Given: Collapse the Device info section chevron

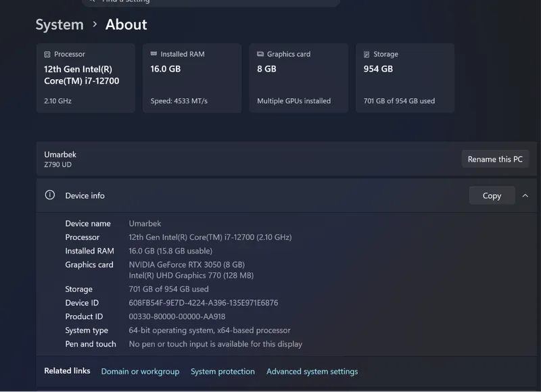Looking at the screenshot, I should pos(525,195).
